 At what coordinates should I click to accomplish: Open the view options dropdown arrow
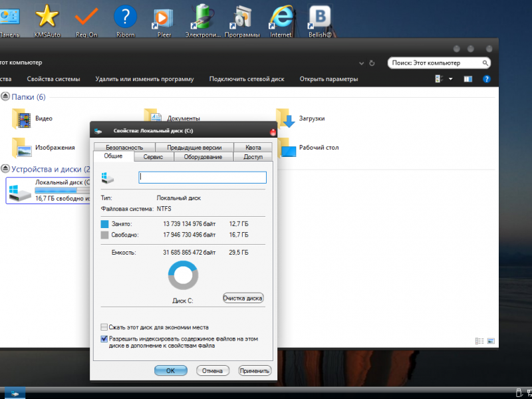click(451, 79)
